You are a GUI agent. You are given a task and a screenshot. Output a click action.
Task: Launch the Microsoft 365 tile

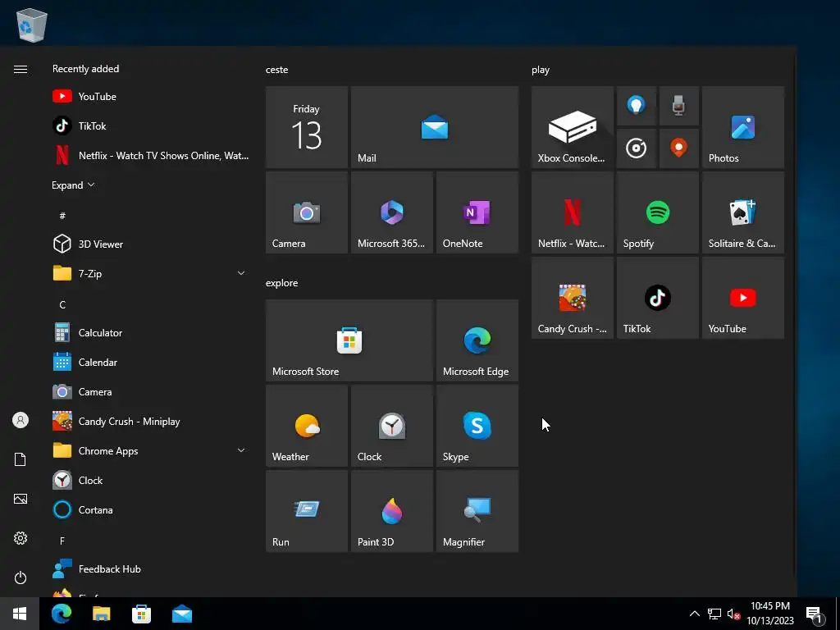(x=391, y=212)
